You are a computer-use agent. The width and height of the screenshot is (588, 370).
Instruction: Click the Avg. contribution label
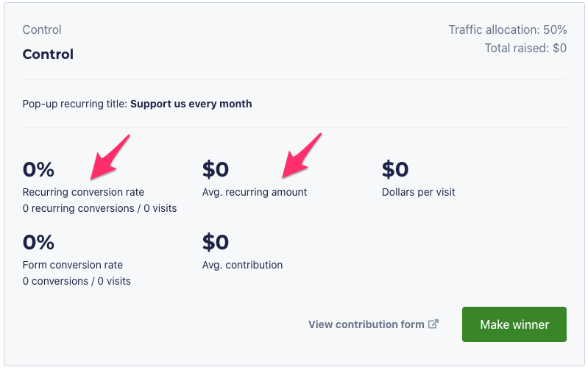coord(242,265)
